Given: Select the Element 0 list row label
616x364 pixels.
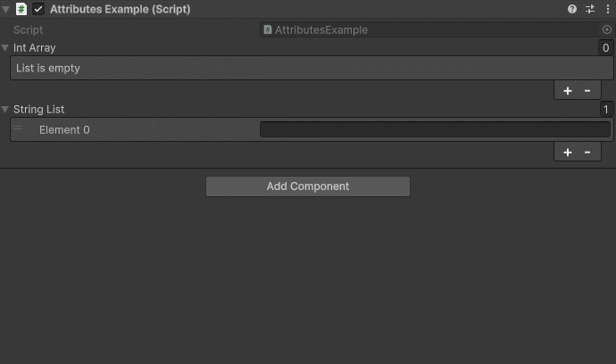Looking at the screenshot, I should 64,130.
